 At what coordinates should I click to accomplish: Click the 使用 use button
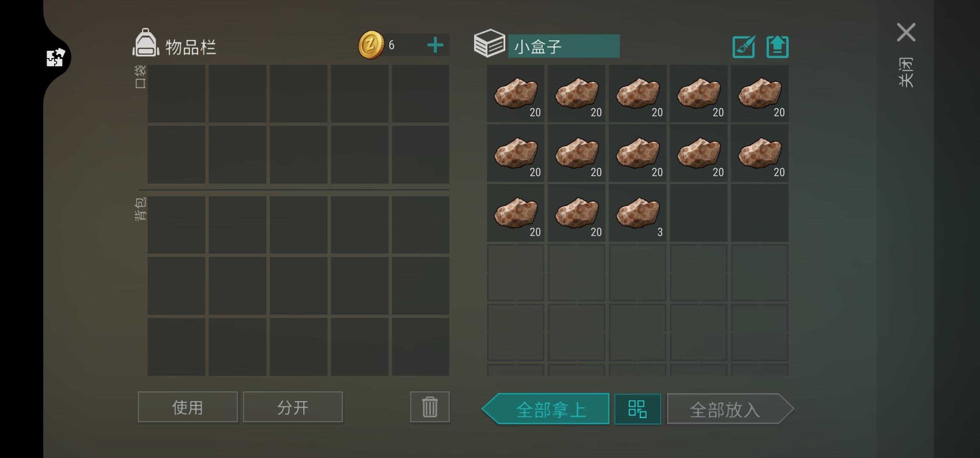[x=188, y=407]
